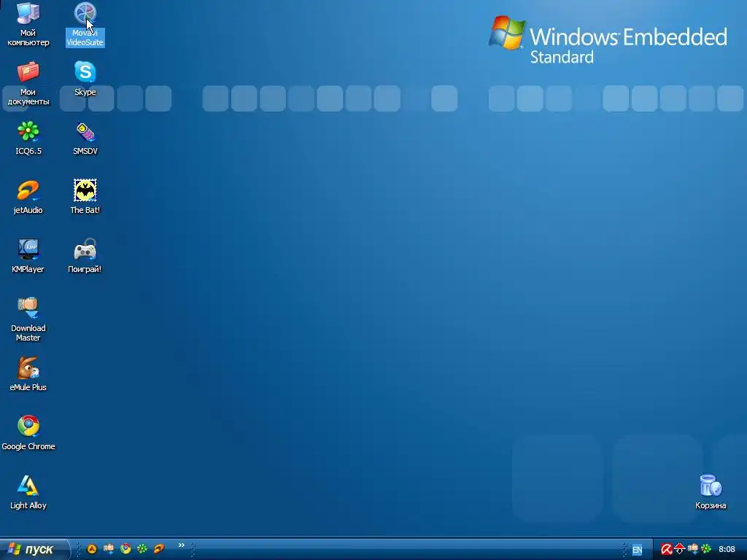Select the Download Master desktop icon
This screenshot has width=747, height=560.
coord(28,319)
